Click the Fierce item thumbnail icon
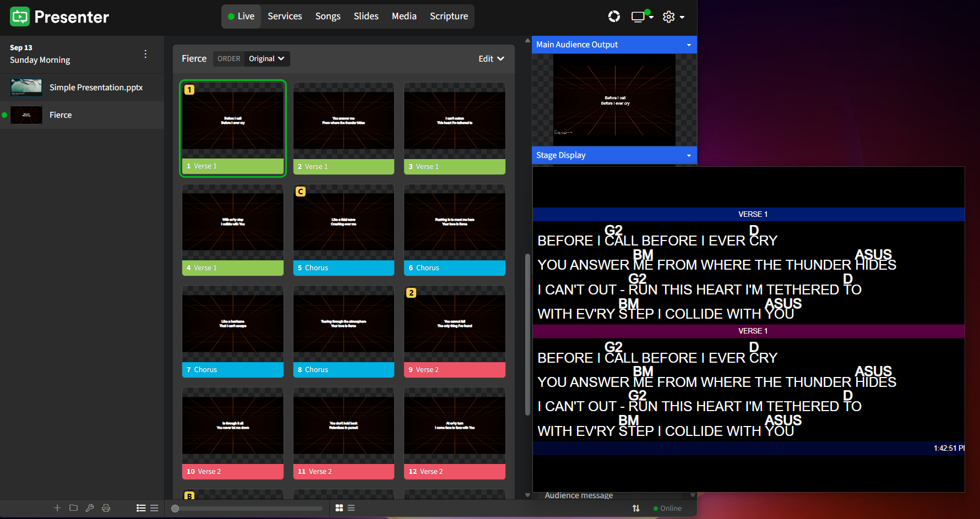The image size is (980, 519). click(x=26, y=115)
